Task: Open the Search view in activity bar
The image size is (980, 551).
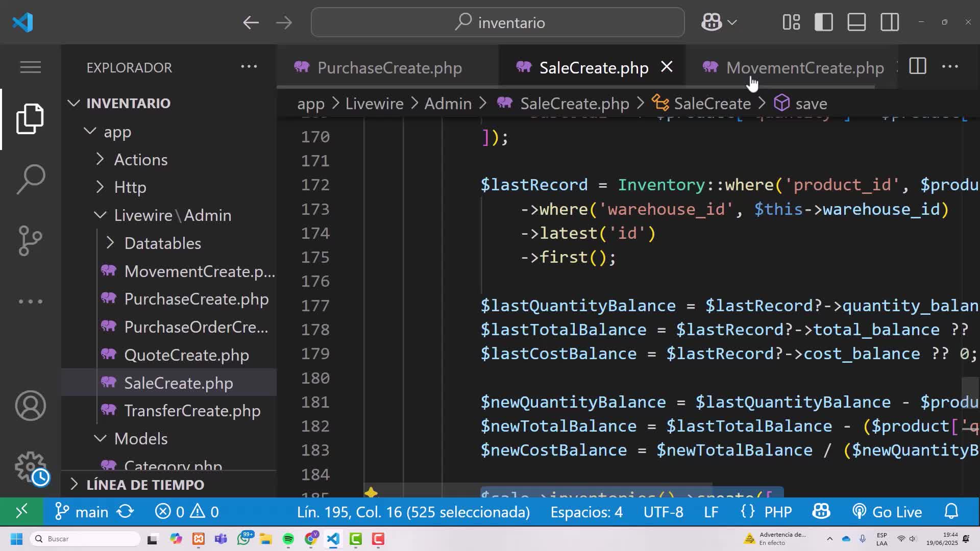Action: click(x=30, y=179)
